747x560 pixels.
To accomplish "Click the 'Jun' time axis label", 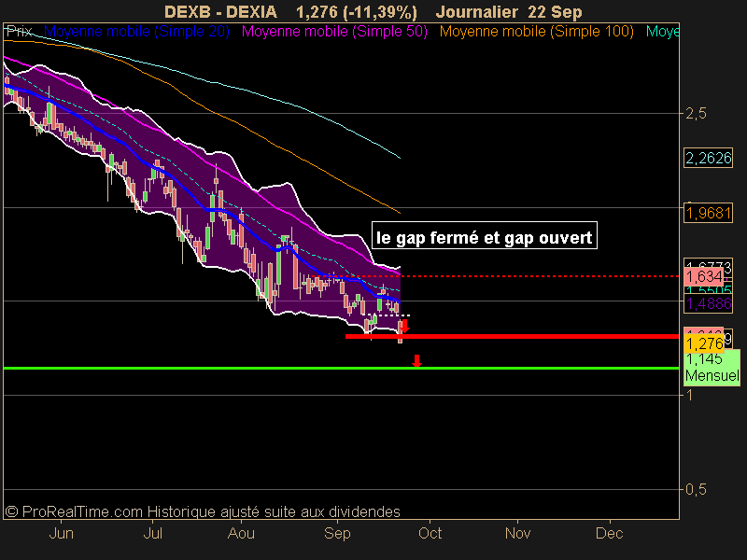I will 61,533.
